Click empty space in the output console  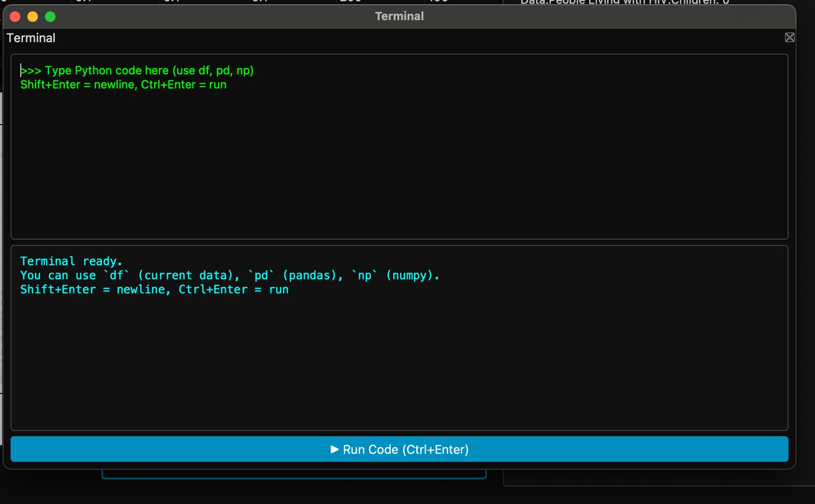pos(399,367)
